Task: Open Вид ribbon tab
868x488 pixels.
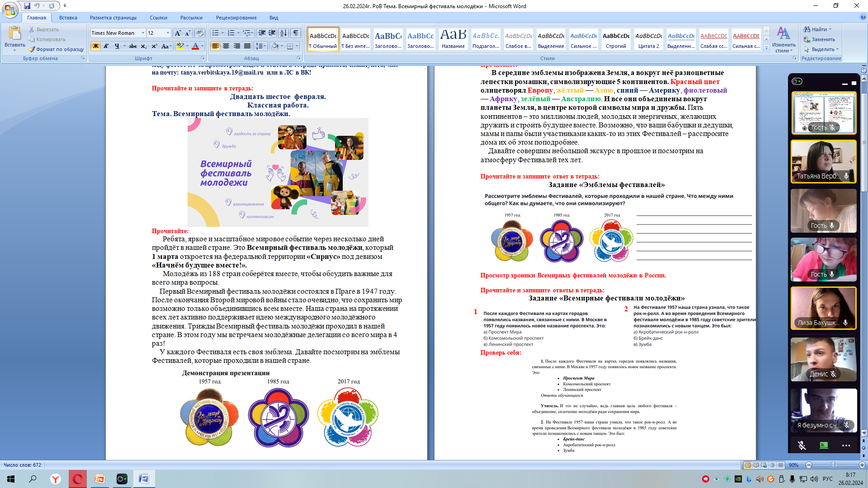Action: [274, 18]
